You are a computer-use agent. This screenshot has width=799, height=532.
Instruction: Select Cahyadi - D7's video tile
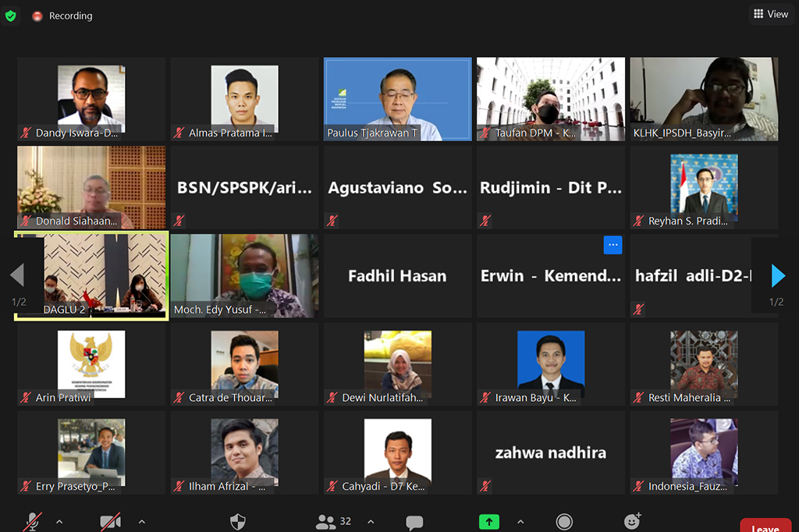(397, 452)
